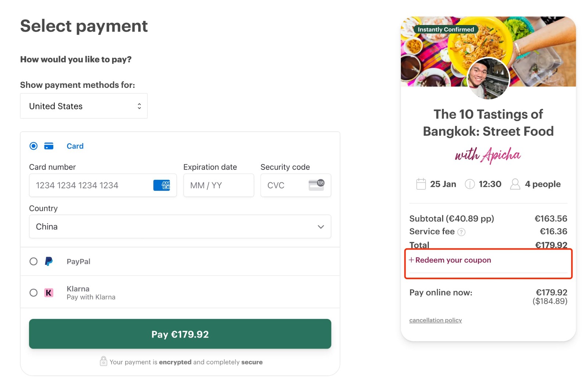Click the blue credit card icon beside Card

(49, 146)
